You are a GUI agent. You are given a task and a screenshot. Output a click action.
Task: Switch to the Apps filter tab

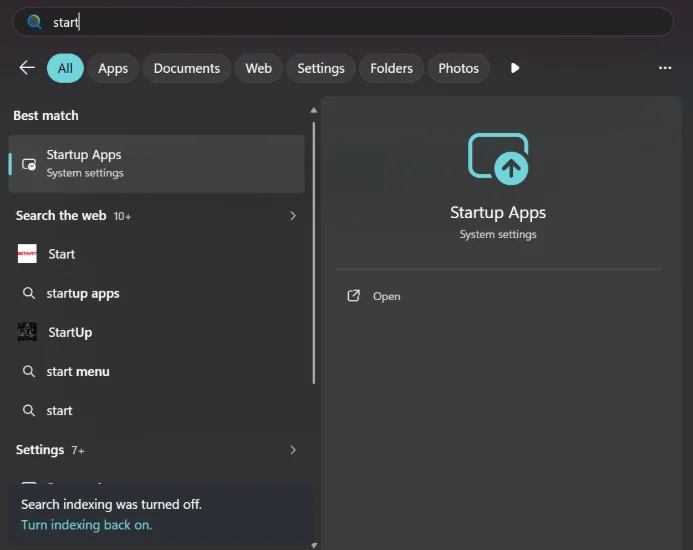[x=113, y=68]
